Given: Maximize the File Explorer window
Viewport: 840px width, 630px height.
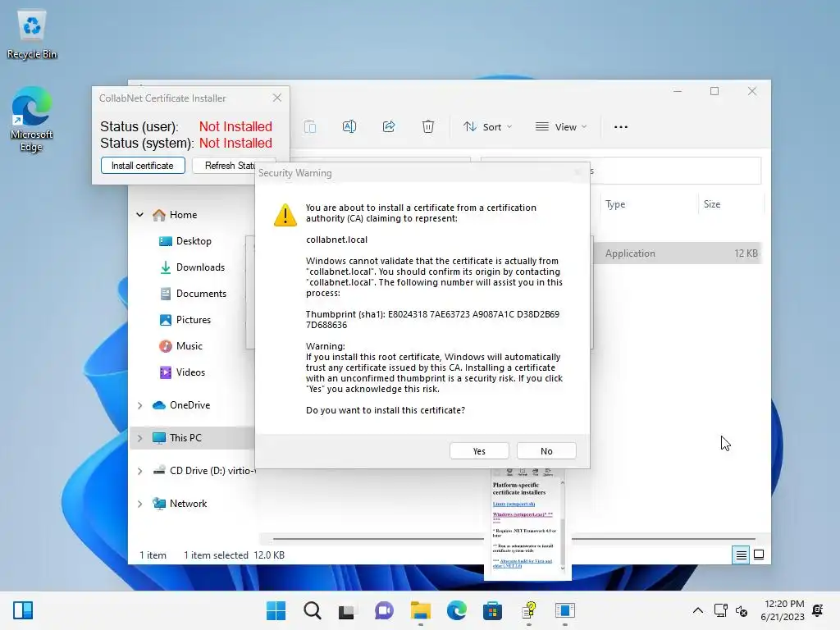Looking at the screenshot, I should [x=714, y=91].
